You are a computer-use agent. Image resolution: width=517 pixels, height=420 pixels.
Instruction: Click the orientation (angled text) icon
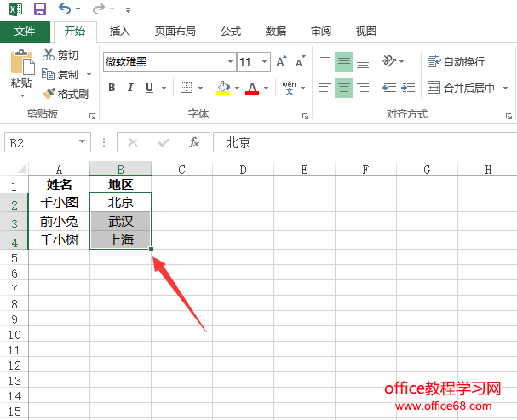click(389, 61)
